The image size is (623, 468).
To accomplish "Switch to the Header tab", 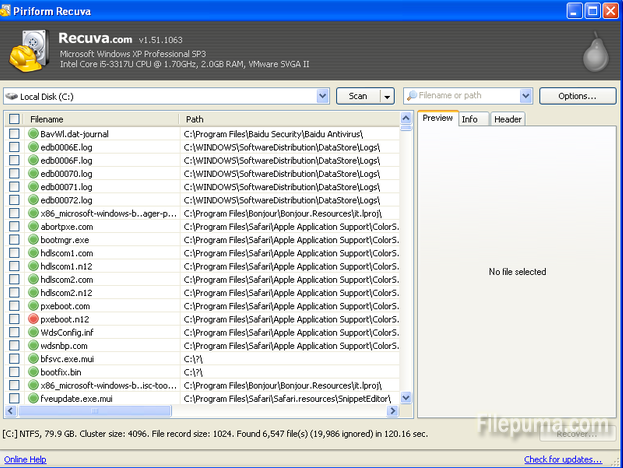I will click(x=507, y=119).
